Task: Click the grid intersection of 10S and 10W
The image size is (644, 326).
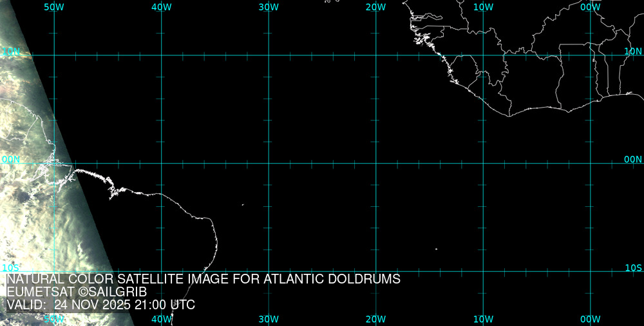Action: tap(483, 271)
